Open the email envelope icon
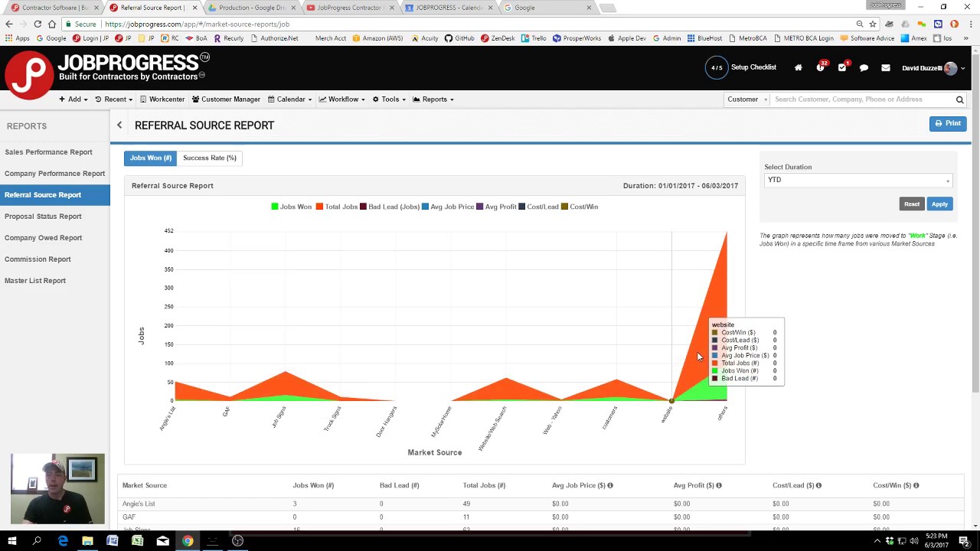Viewport: 980px width, 551px height. pyautogui.click(x=885, y=68)
